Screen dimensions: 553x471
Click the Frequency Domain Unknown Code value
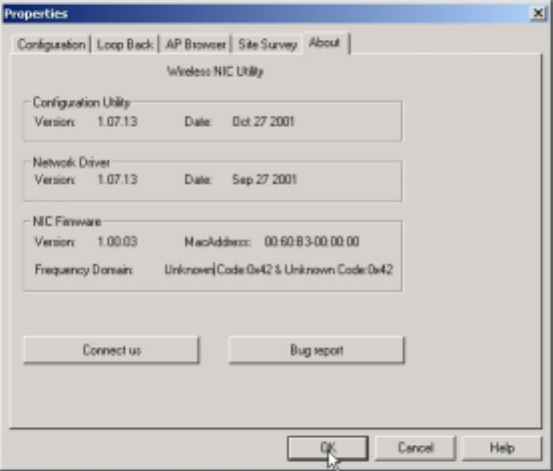pos(279,270)
